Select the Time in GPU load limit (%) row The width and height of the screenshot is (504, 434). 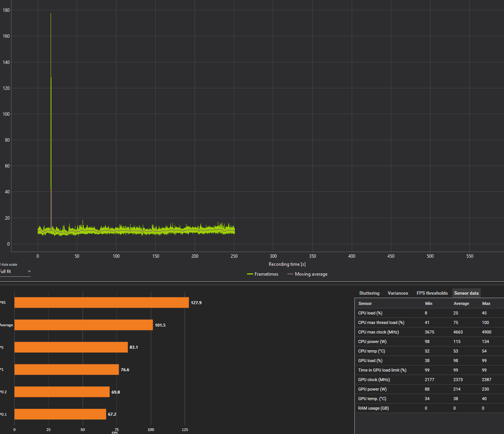[429, 370]
